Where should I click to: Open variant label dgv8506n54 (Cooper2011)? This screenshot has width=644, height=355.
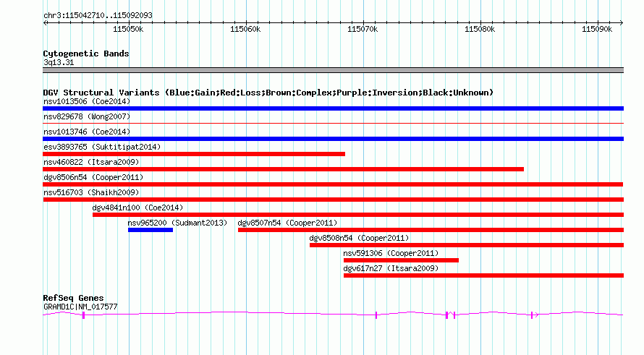click(93, 177)
